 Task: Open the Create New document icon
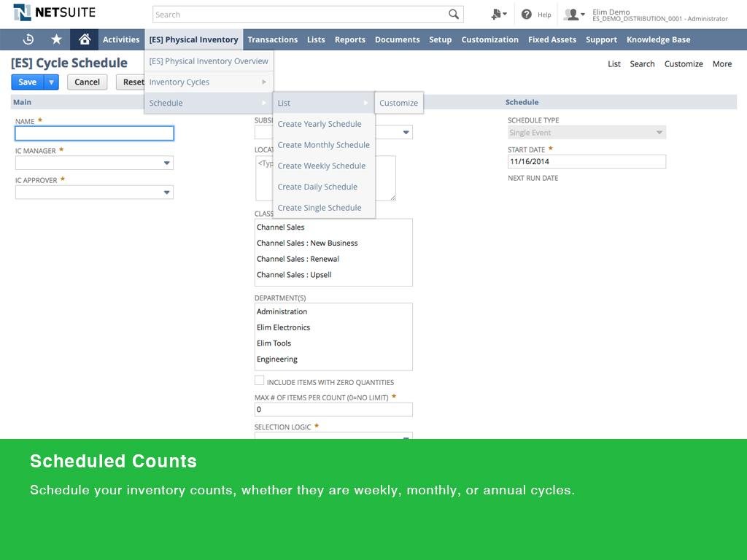click(499, 15)
